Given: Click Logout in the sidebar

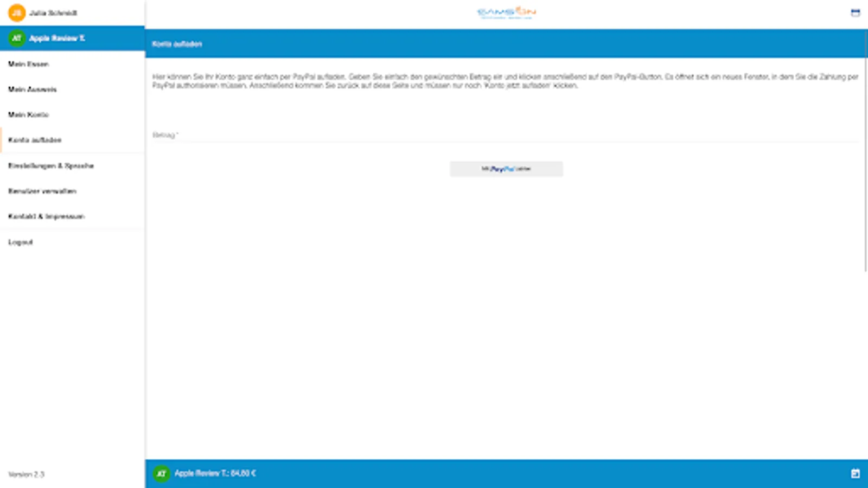Looking at the screenshot, I should 72,242.
